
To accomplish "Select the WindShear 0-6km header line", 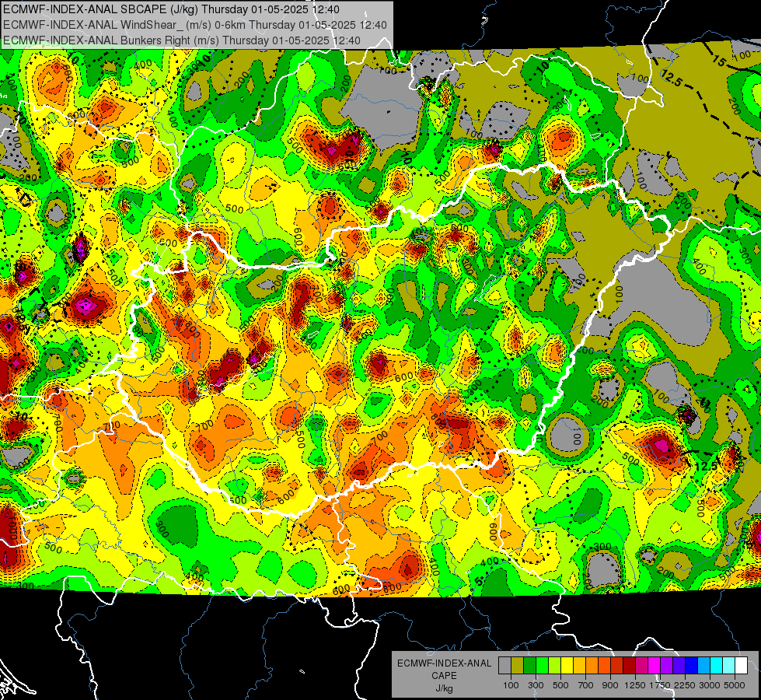I will [x=194, y=25].
